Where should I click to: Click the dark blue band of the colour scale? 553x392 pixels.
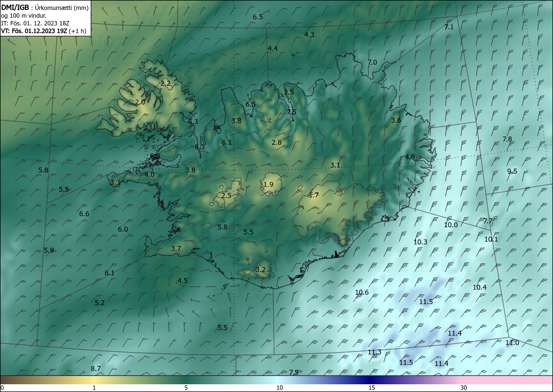point(368,380)
